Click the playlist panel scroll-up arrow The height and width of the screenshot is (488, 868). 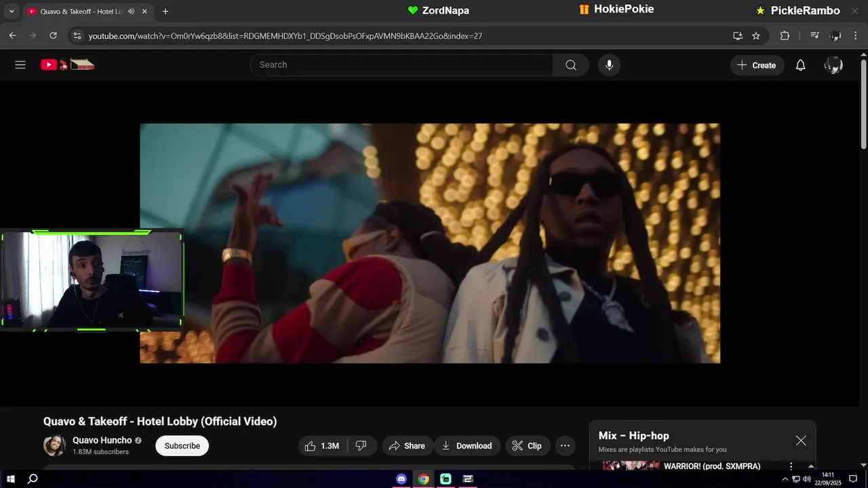coord(811,466)
